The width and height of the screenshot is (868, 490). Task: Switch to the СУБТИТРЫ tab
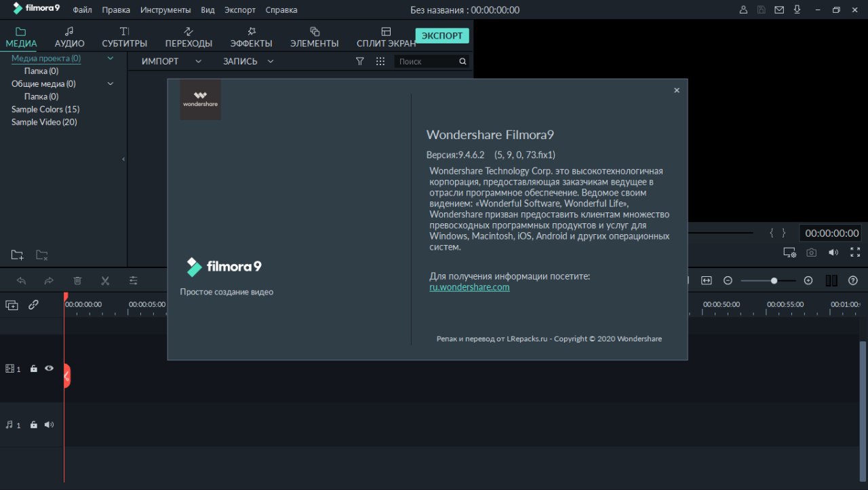click(x=124, y=37)
